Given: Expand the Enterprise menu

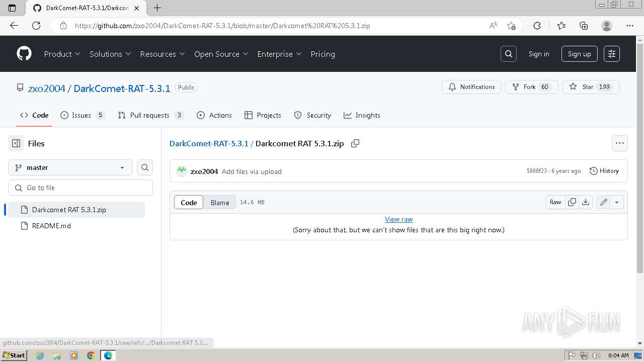Looking at the screenshot, I should pos(279,54).
